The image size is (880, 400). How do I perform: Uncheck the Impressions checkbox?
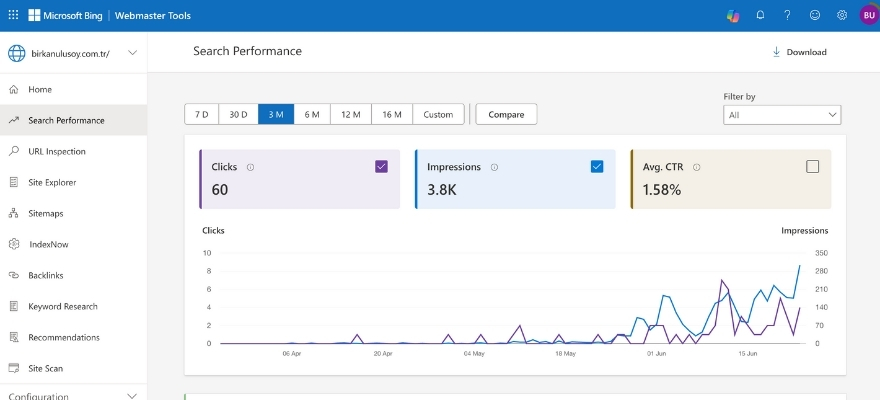click(597, 166)
